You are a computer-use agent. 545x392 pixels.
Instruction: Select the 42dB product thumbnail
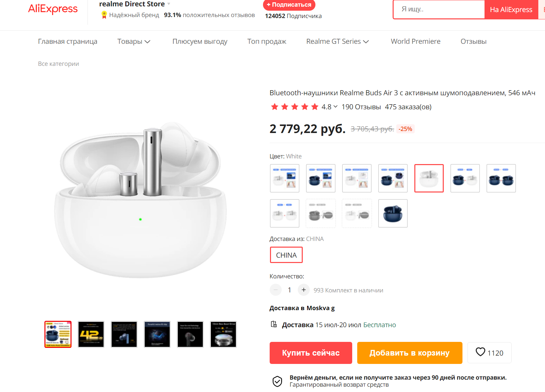click(91, 334)
